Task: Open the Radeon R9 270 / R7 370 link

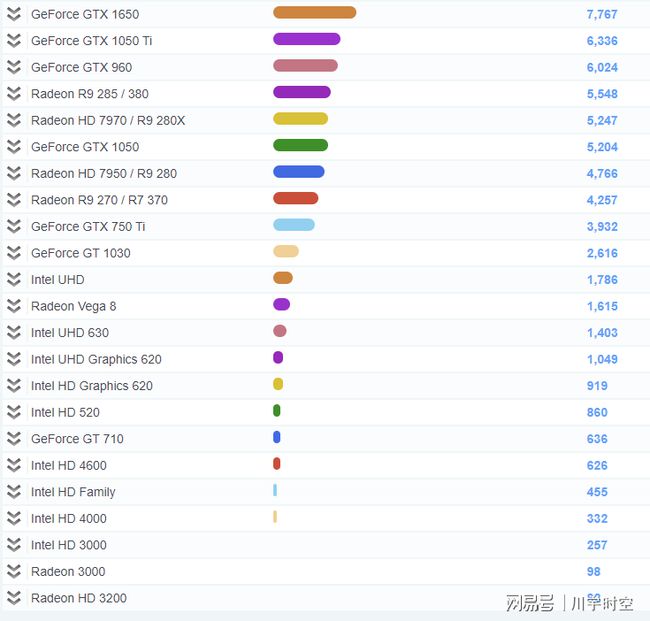Action: (x=99, y=200)
